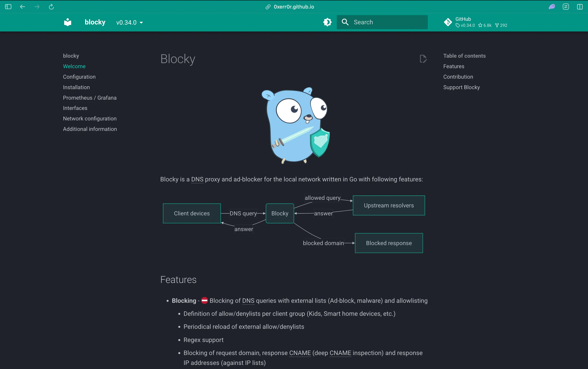
Task: Click the 'Regex support' bullet text
Action: coord(203,340)
